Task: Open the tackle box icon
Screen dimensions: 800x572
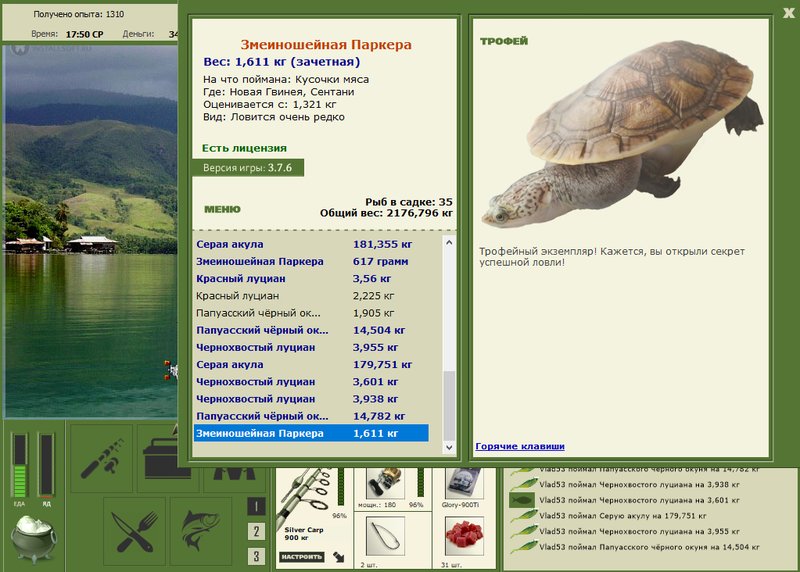Action: (167, 458)
